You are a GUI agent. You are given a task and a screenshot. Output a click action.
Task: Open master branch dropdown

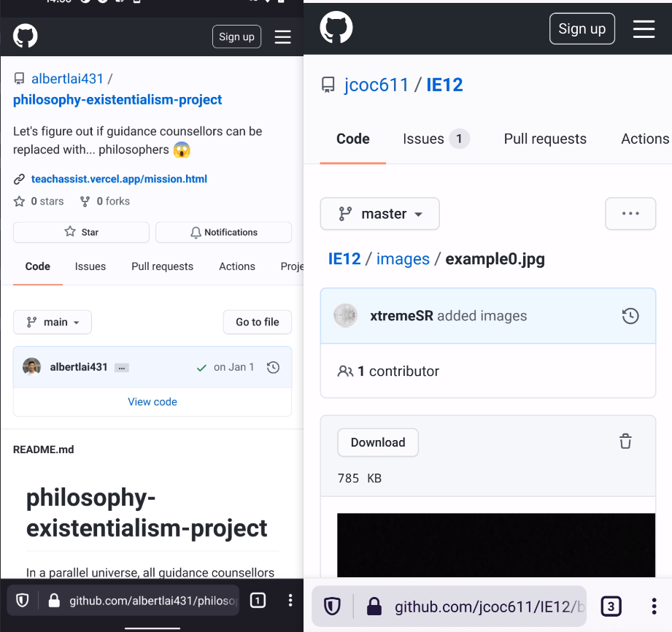coord(379,214)
